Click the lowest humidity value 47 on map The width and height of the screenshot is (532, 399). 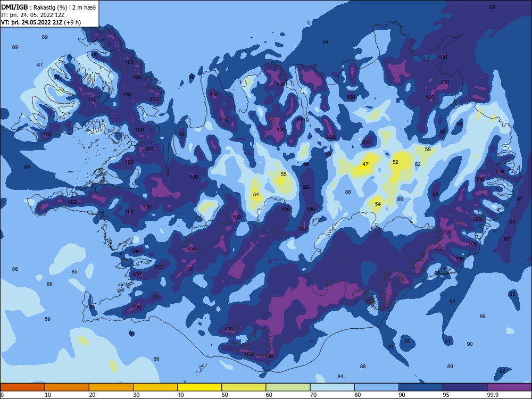click(365, 164)
